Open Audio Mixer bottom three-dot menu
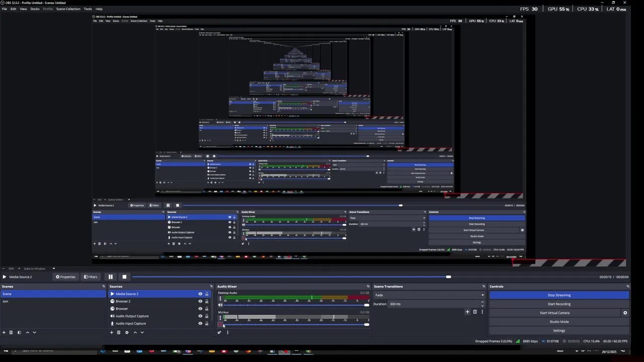The width and height of the screenshot is (644, 362). pos(227,332)
